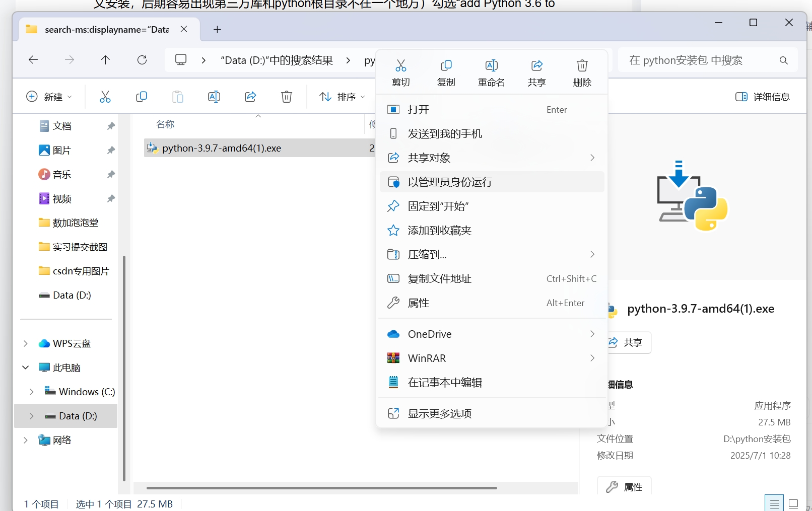Screen dimensions: 812x511
Task: Toggle the 详细信息 details pane button
Action: tap(762, 97)
